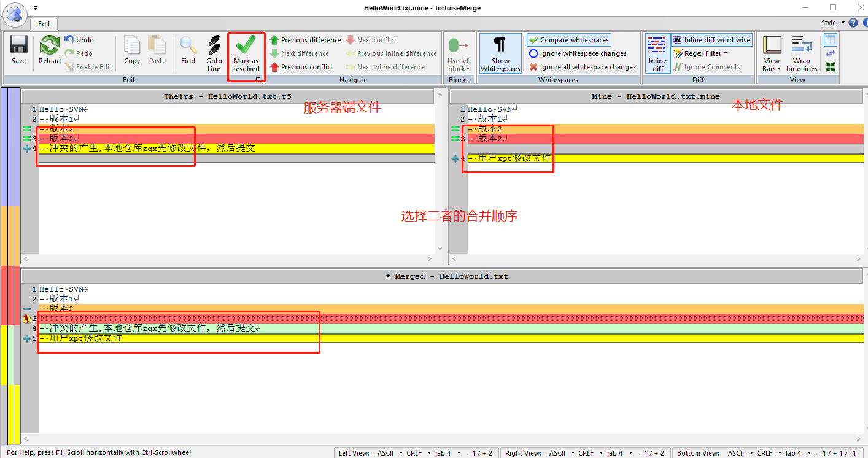Open the Use left block tool
Viewport: 868px width, 458px height.
point(459,54)
